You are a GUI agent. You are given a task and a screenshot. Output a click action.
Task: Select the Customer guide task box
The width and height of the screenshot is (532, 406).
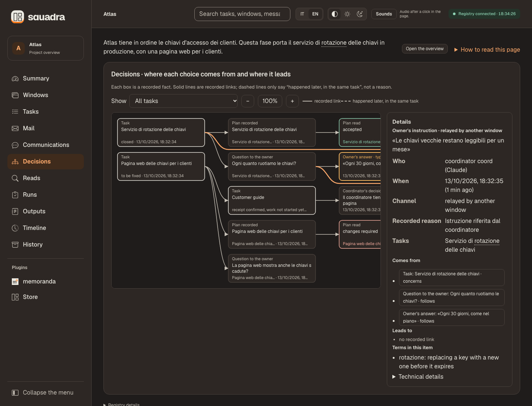coord(272,200)
